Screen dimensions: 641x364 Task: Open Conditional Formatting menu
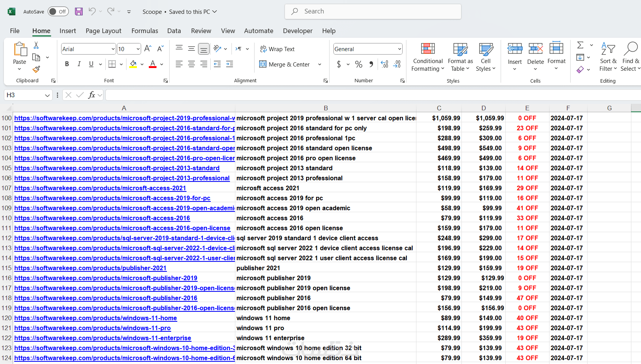(428, 57)
